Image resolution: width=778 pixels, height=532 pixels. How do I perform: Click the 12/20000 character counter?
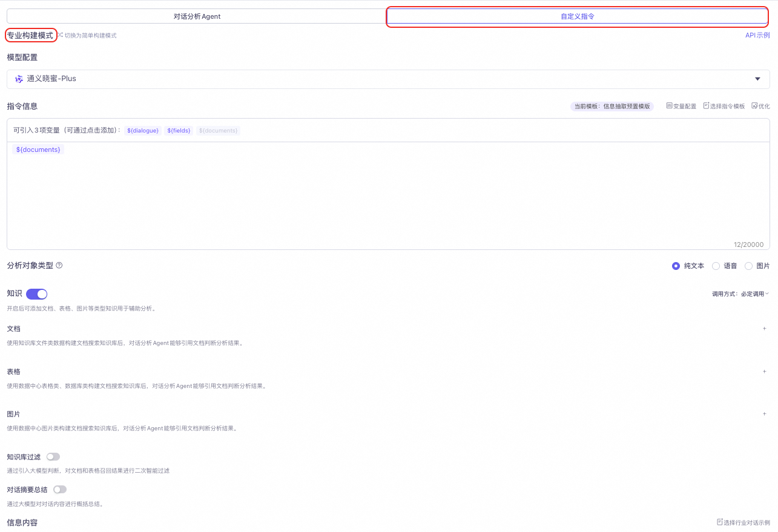[748, 245]
